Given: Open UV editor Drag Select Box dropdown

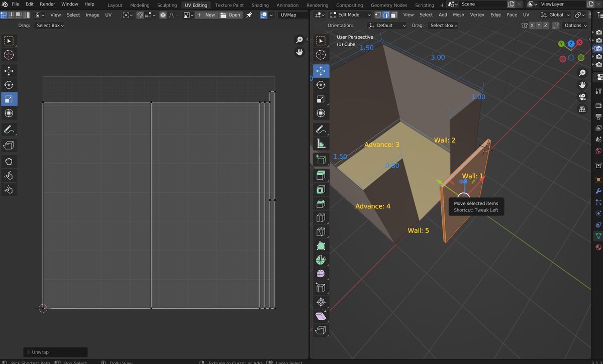Looking at the screenshot, I should coord(50,25).
